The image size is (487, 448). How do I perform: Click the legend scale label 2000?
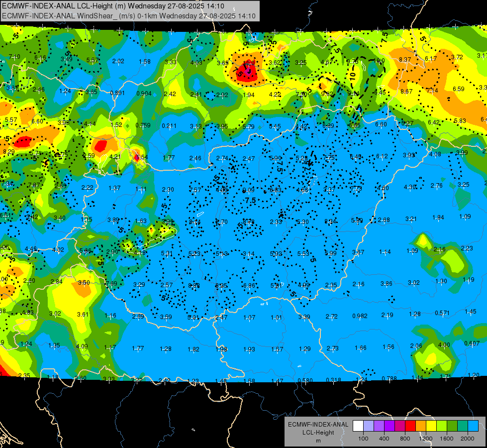pyautogui.click(x=468, y=439)
